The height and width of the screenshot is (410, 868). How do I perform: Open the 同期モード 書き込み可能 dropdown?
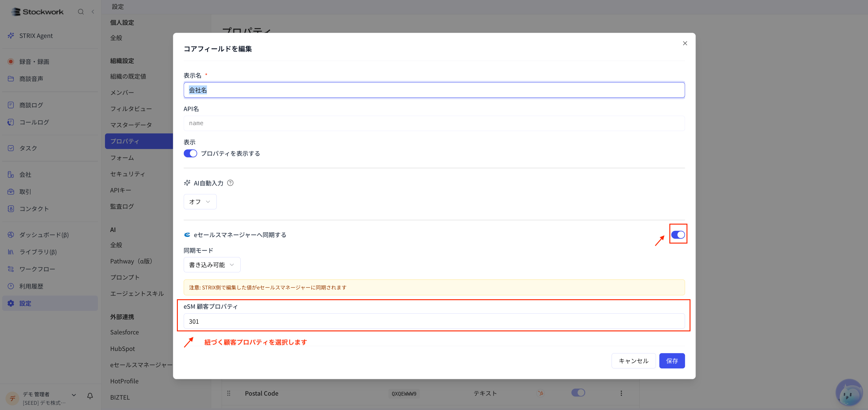coord(212,265)
